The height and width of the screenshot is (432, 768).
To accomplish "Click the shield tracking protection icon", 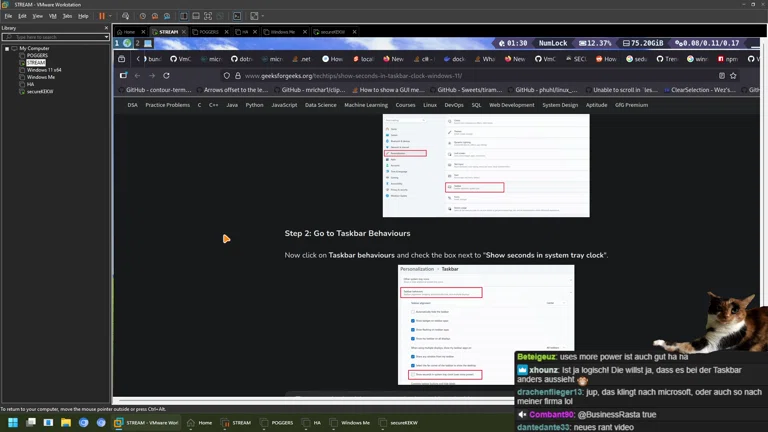I will click(x=226, y=76).
